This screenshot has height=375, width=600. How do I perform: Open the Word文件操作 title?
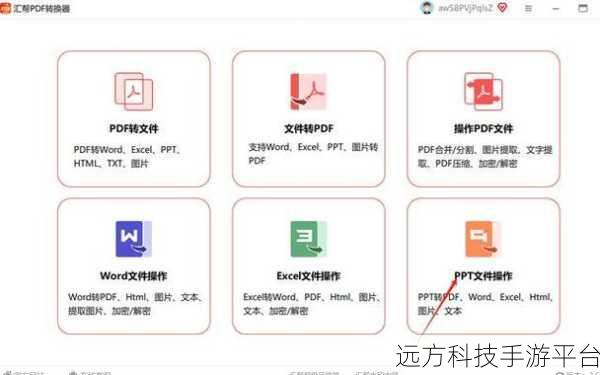134,276
